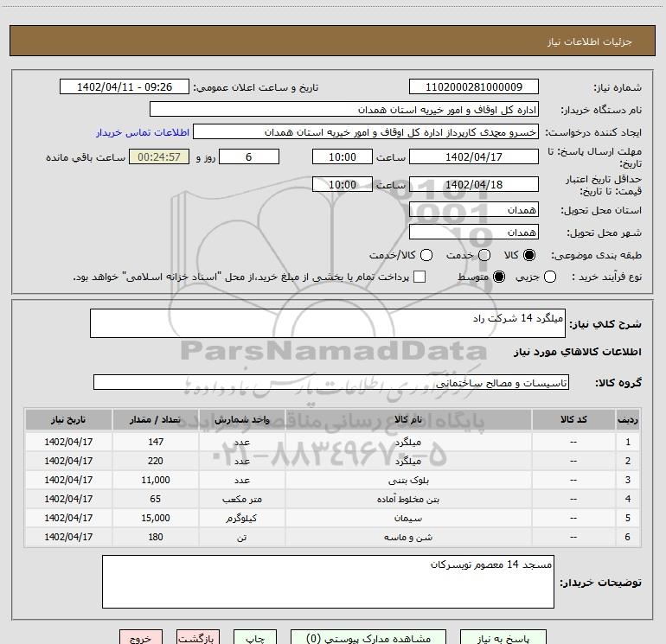
Task: Click the پاسخ به نیاز button
Action: 503,637
